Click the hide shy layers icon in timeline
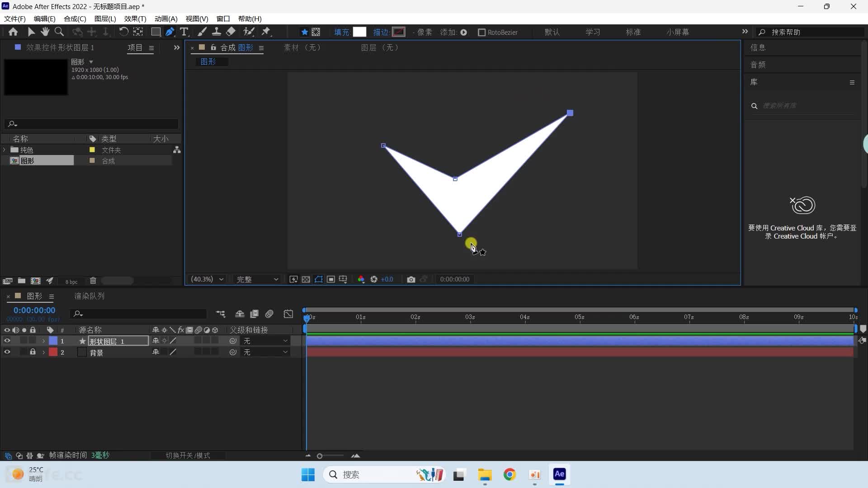The width and height of the screenshot is (868, 488). [x=240, y=314]
